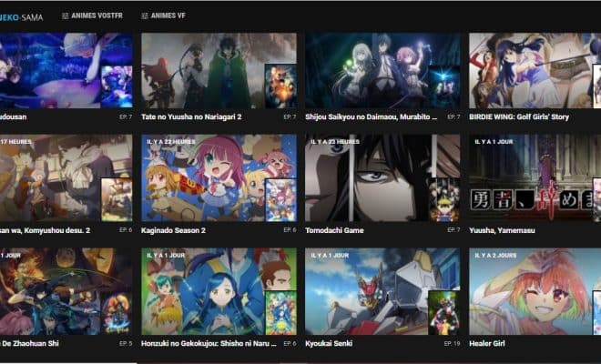Click IL Y A 1 JOUR badge on Honzuki
Viewport: 601px width, 364px height.
pos(166,255)
